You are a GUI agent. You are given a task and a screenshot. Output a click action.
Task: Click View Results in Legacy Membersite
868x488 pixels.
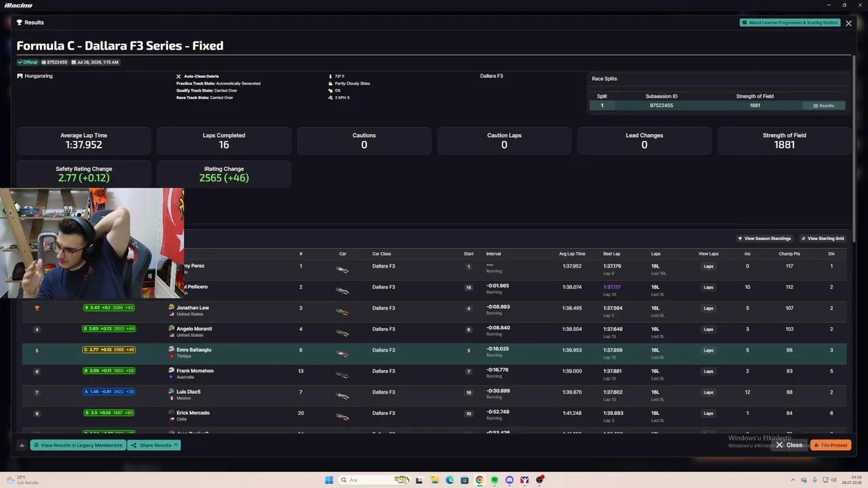click(78, 445)
